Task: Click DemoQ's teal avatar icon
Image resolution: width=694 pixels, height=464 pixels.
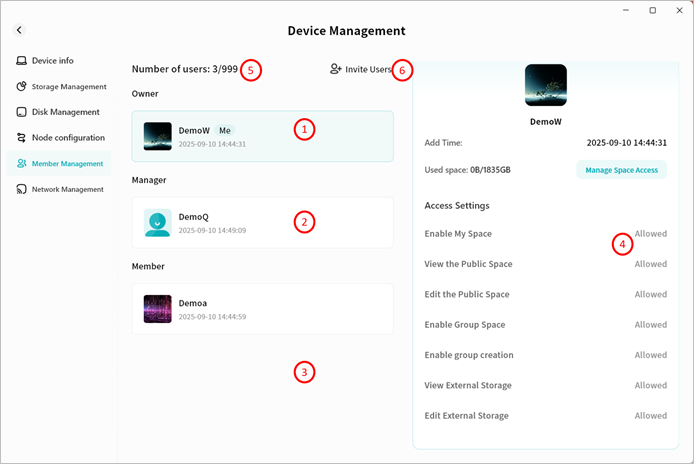Action: (x=158, y=222)
